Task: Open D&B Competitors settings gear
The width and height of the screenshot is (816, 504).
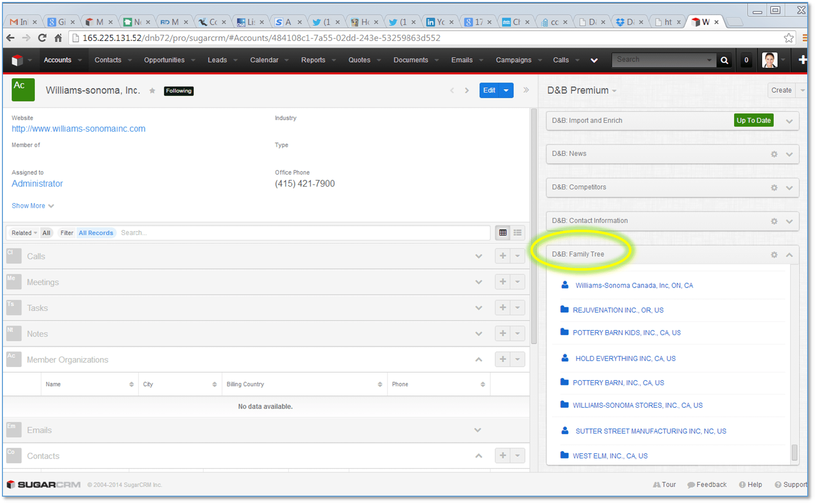Action: pos(774,188)
